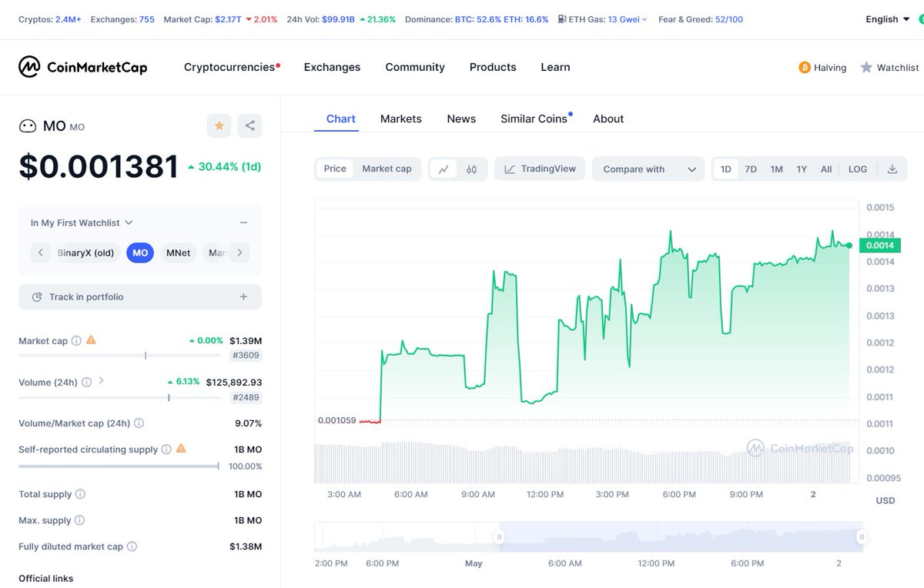The width and height of the screenshot is (924, 588).
Task: Switch to the About tab
Action: tap(608, 119)
